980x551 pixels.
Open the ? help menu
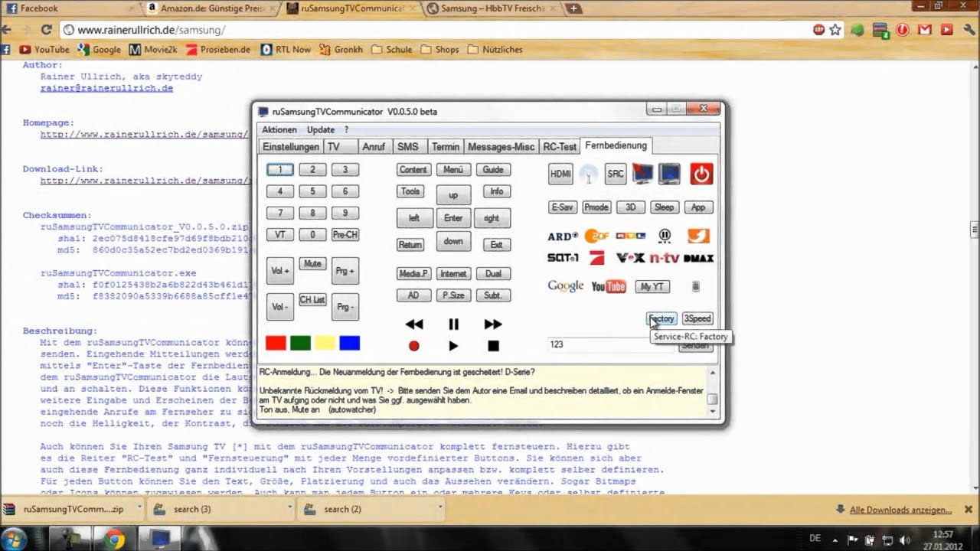pyautogui.click(x=346, y=130)
